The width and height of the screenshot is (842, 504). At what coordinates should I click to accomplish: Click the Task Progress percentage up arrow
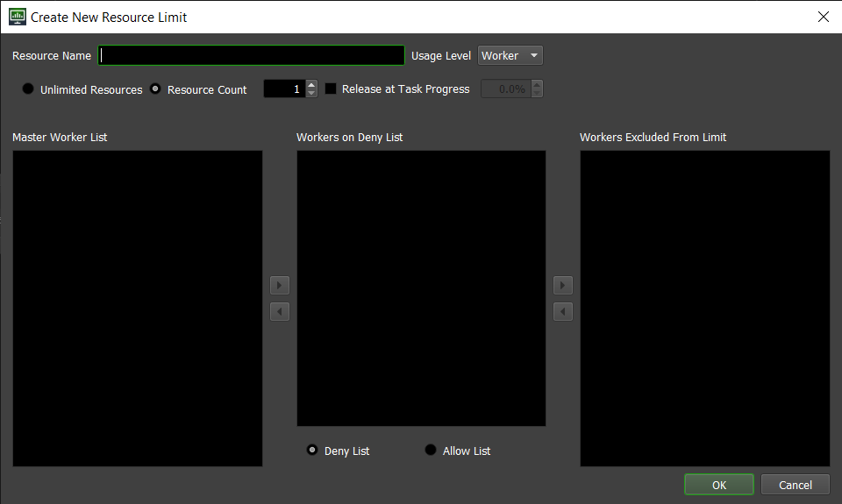537,85
